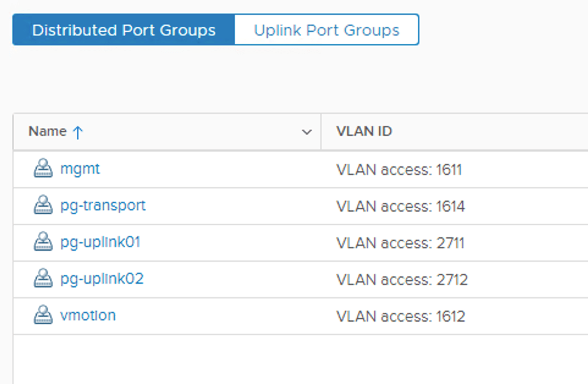Select the VLAN access: 2711 cell
588x384 pixels.
pos(400,243)
